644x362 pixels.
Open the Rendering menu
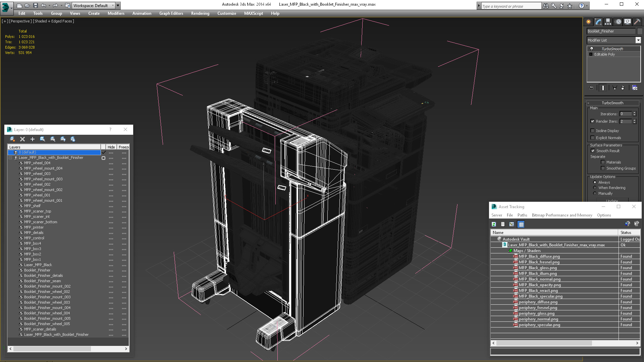tap(200, 13)
